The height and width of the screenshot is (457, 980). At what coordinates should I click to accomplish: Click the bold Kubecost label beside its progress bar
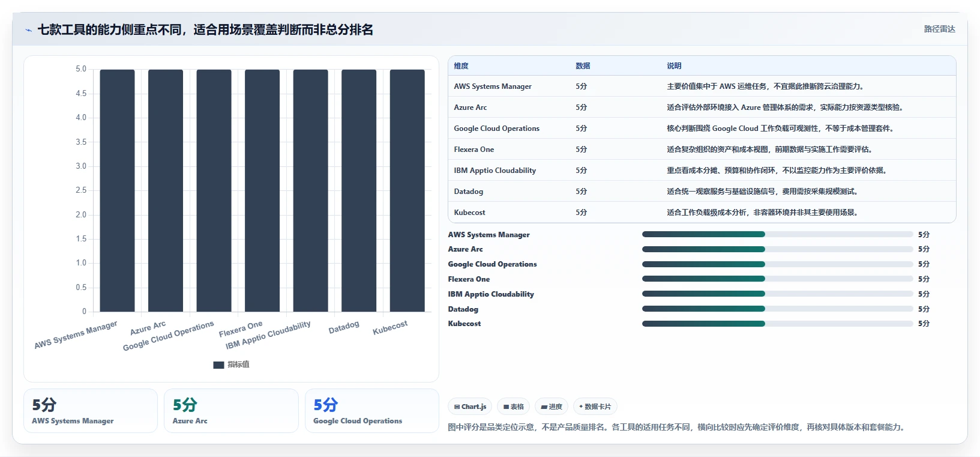(x=464, y=324)
